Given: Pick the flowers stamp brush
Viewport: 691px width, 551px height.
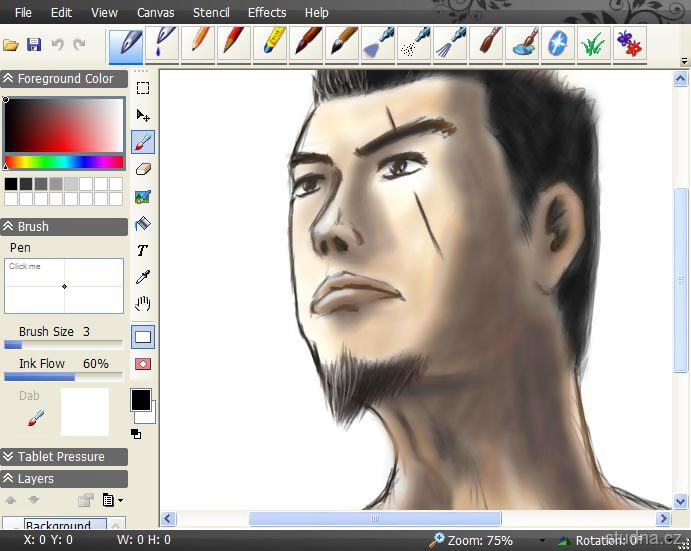Looking at the screenshot, I should (x=628, y=43).
